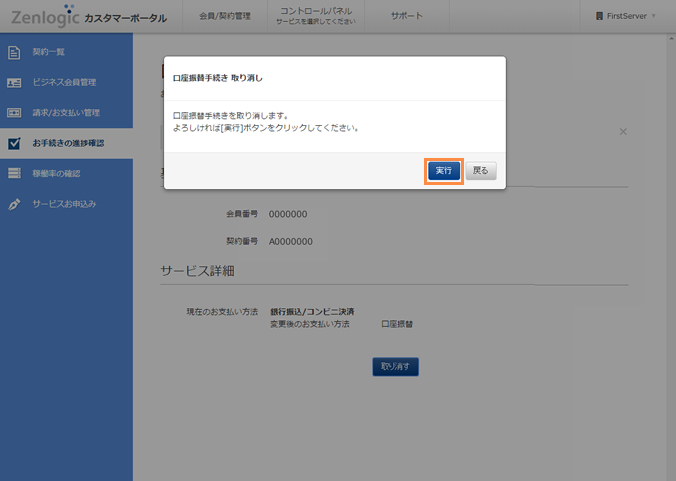Click the 銀行振込/コンビニ決済 text
The height and width of the screenshot is (481, 676).
(x=312, y=311)
